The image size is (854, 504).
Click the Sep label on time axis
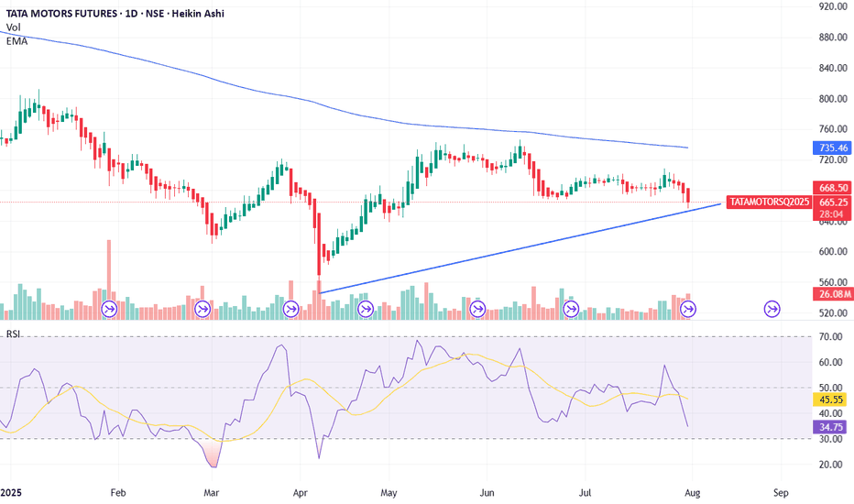[x=781, y=493]
